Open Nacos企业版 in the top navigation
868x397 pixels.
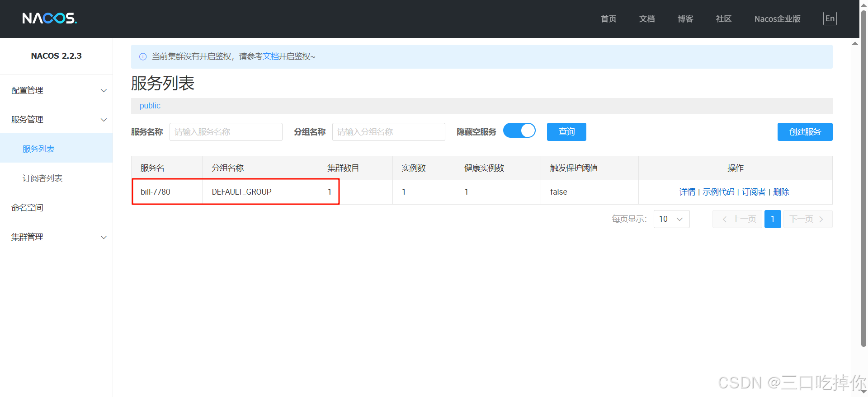(x=778, y=19)
